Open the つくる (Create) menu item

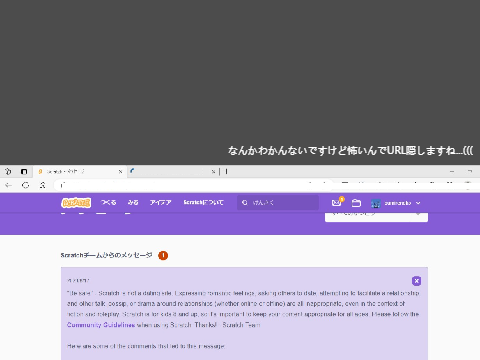(x=109, y=202)
